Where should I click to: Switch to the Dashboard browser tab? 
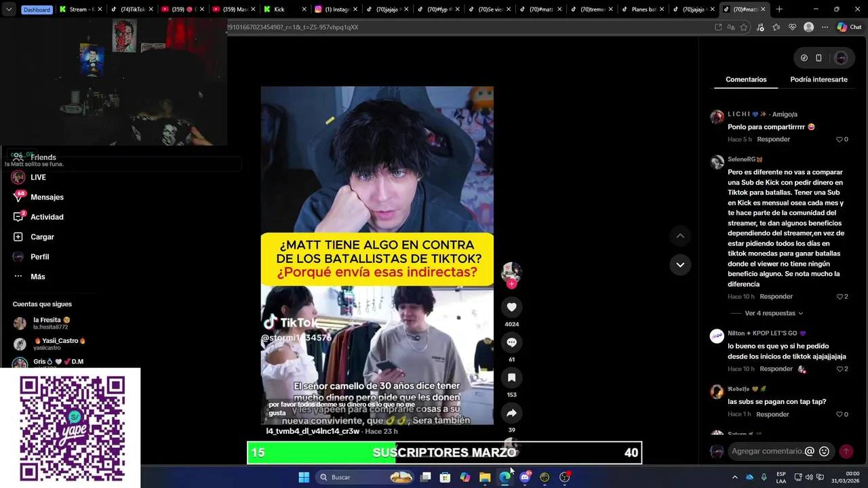click(x=37, y=9)
